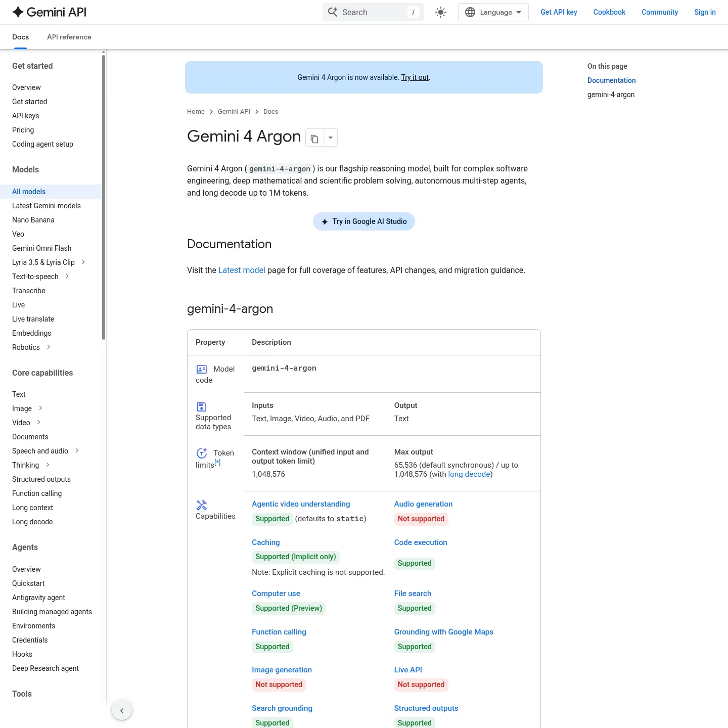Click the long decode link in table
Screen dimensions: 728x728
pyautogui.click(x=469, y=474)
